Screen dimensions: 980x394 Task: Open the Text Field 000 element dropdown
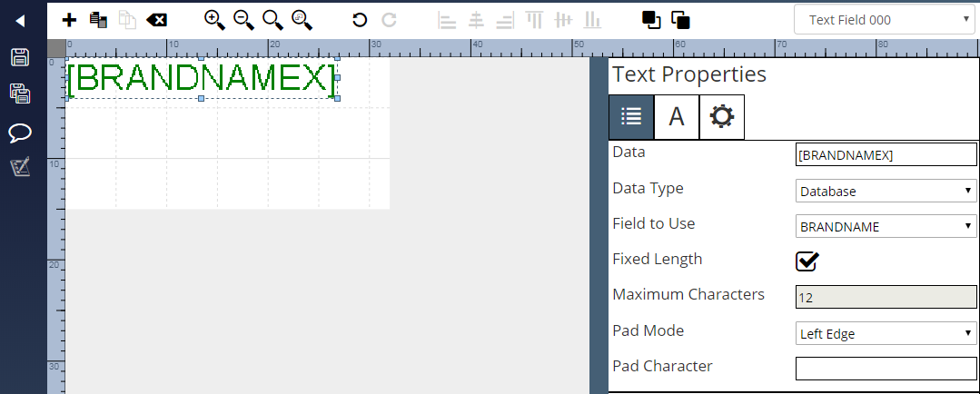pyautogui.click(x=886, y=20)
